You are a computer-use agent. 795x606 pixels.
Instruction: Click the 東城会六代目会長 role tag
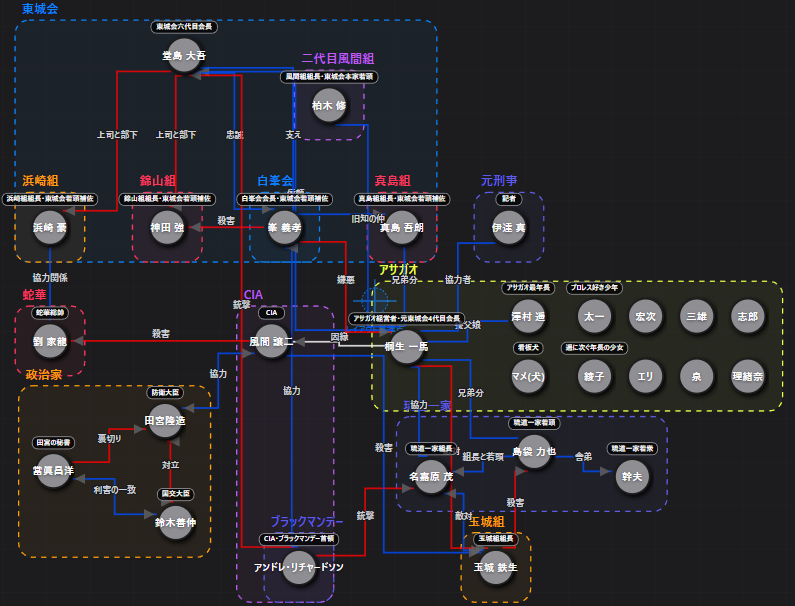(x=185, y=27)
